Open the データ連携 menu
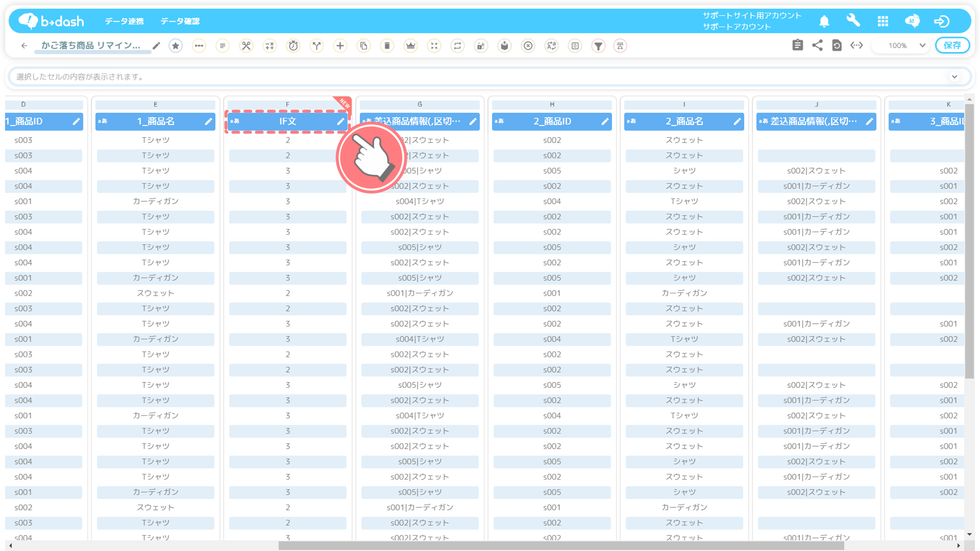 [x=124, y=21]
